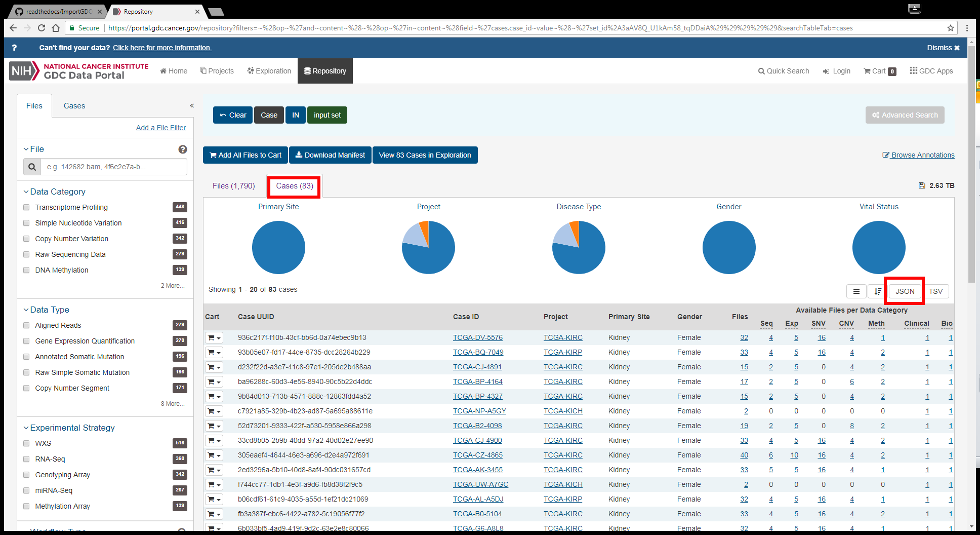
Task: Open the table sort icon button
Action: (878, 291)
